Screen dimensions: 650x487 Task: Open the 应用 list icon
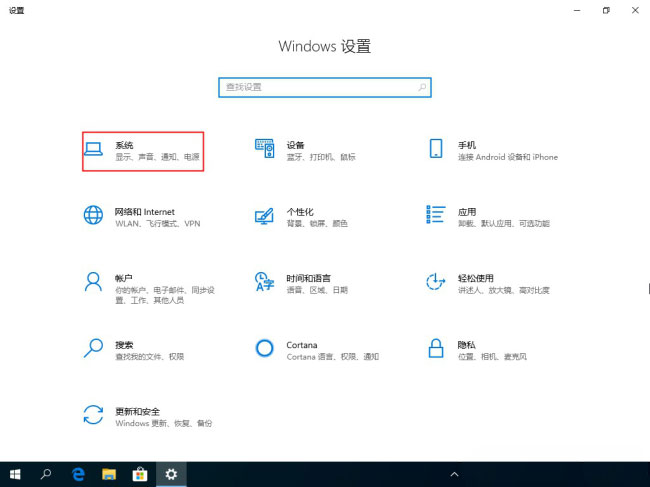pos(436,214)
